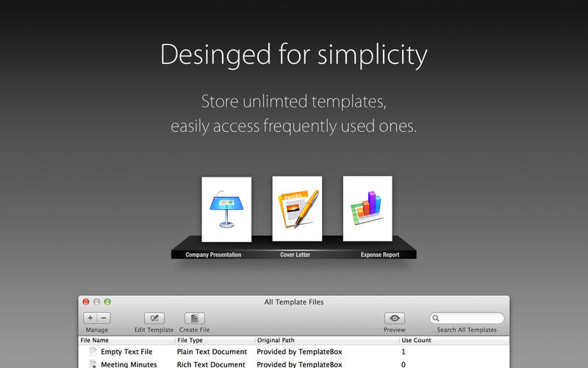Click Provided by TemplateBox in Meeting Minutes row
The image size is (588, 368).
pyautogui.click(x=299, y=364)
